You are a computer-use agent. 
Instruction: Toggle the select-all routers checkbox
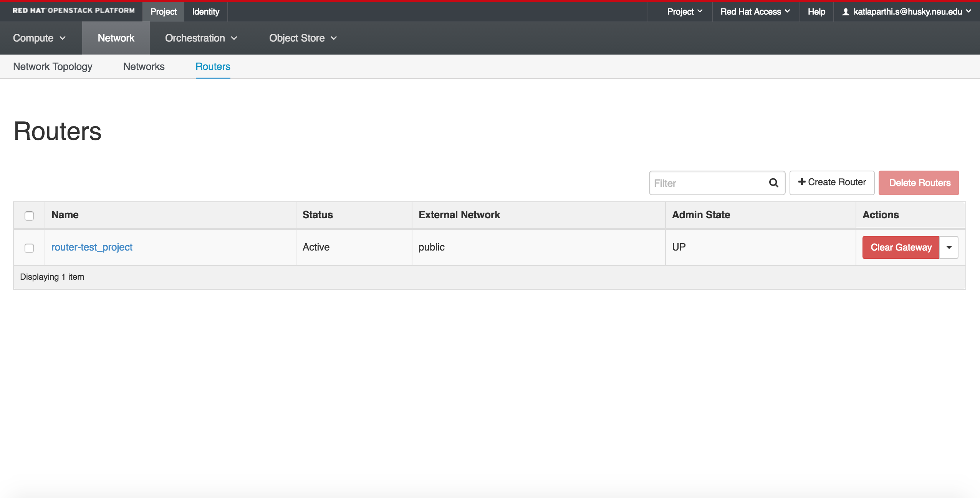tap(29, 216)
